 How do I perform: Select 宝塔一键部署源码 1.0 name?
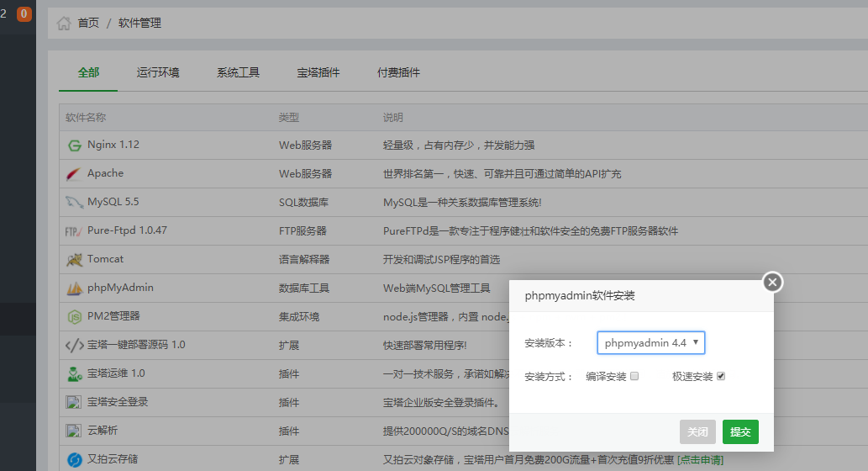pyautogui.click(x=136, y=345)
